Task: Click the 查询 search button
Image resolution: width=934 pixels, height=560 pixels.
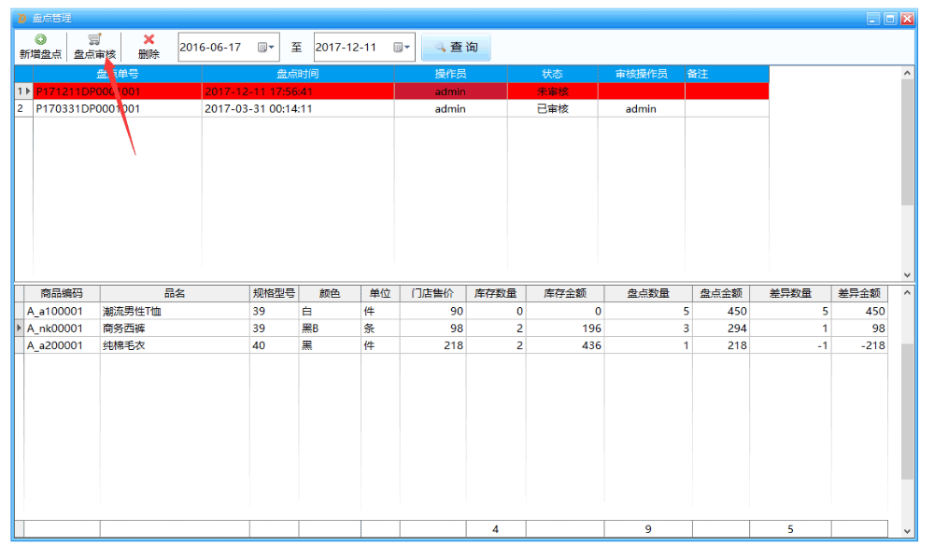Action: coord(457,47)
